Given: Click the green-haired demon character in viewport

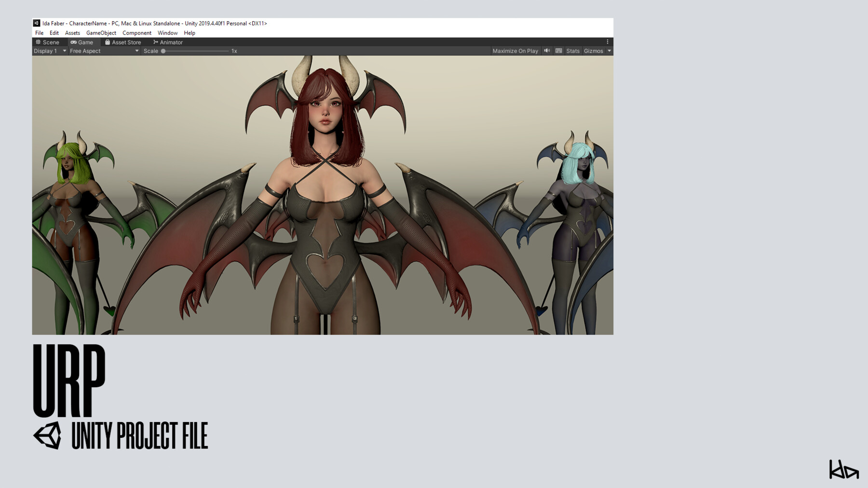Looking at the screenshot, I should (x=72, y=231).
